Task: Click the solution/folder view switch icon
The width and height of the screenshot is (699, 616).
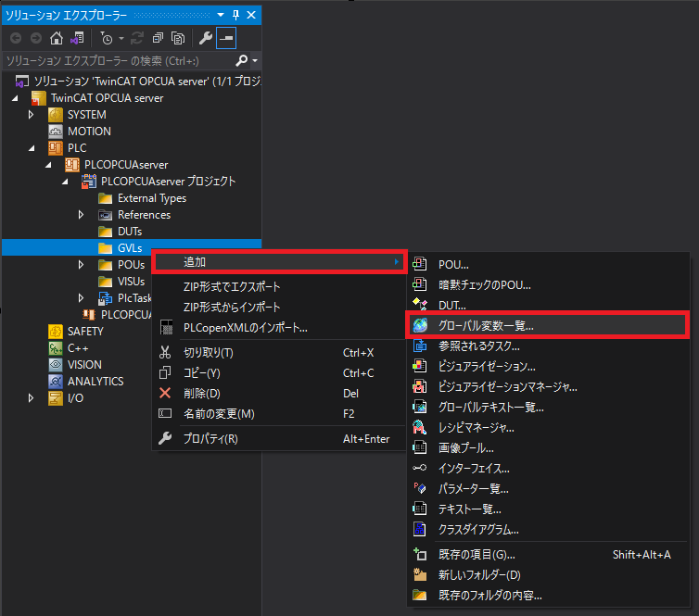Action: click(77, 38)
